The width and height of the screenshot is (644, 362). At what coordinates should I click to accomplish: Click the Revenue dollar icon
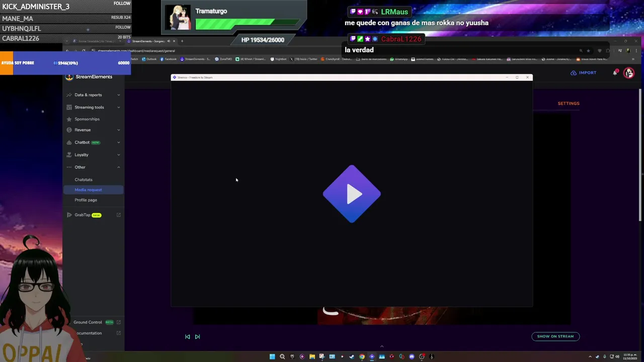[69, 130]
